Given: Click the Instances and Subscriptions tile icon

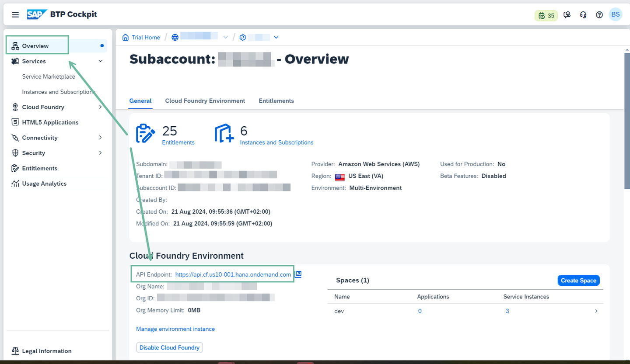Looking at the screenshot, I should pos(224,133).
